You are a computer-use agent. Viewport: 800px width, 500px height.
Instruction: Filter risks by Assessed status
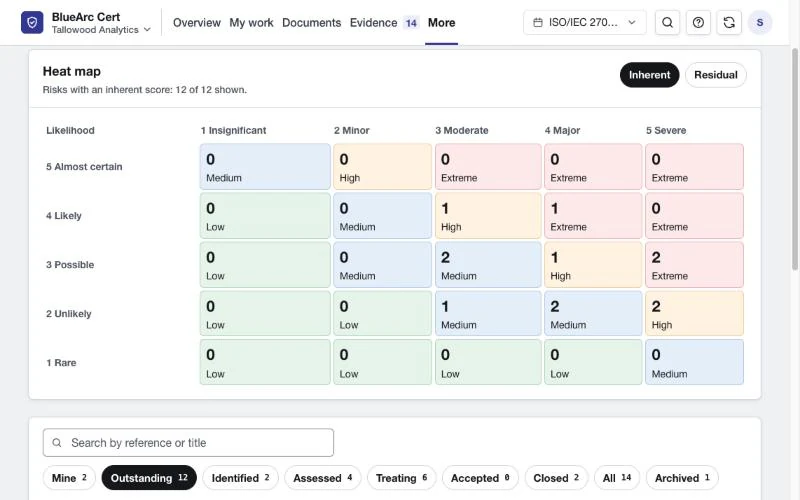pyautogui.click(x=322, y=478)
